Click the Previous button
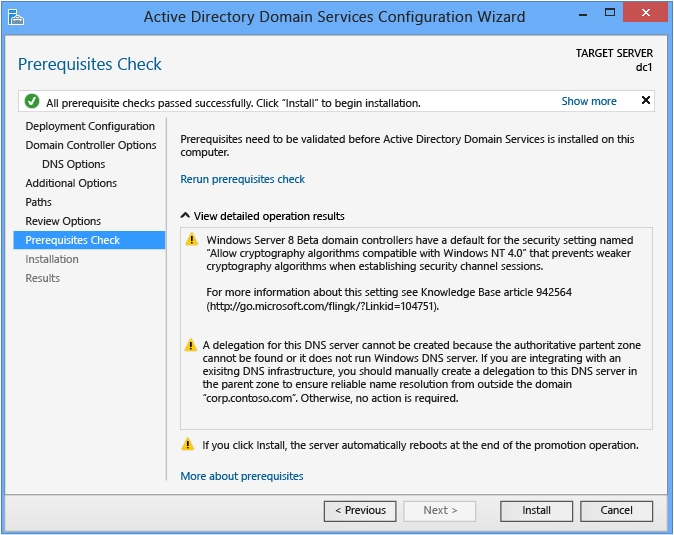Viewport: 674px width, 535px height. point(360,511)
